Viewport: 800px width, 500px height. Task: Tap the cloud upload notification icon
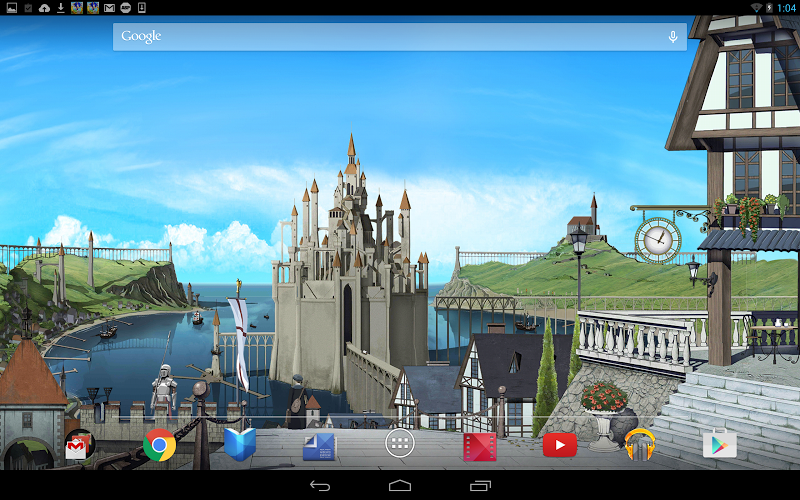[x=44, y=8]
